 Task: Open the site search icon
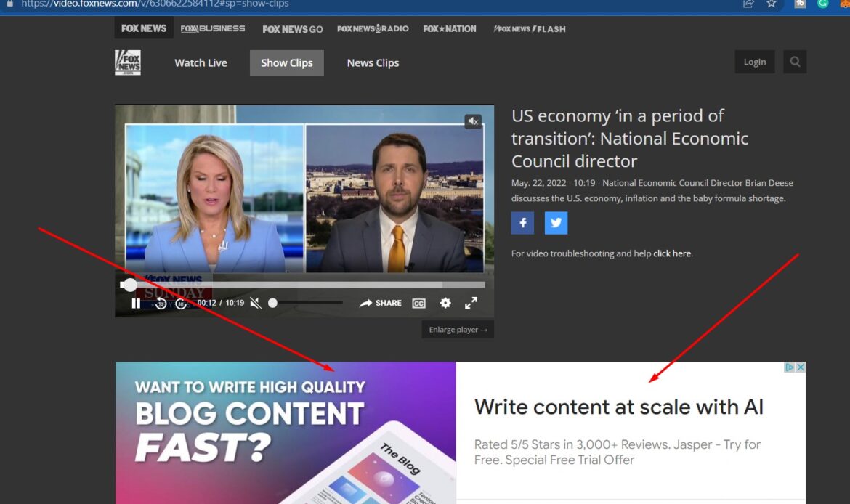(795, 62)
